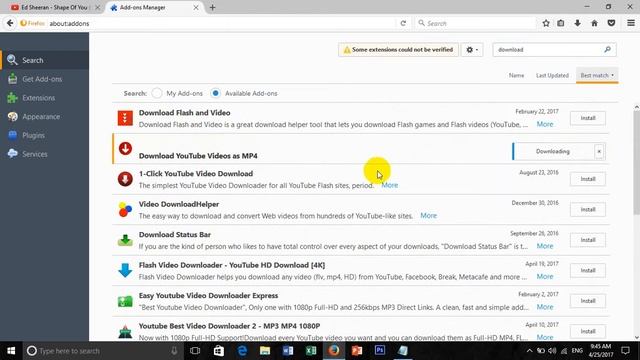Open the gear tools dropdown for add-ons
The image size is (640, 360).
click(x=472, y=49)
